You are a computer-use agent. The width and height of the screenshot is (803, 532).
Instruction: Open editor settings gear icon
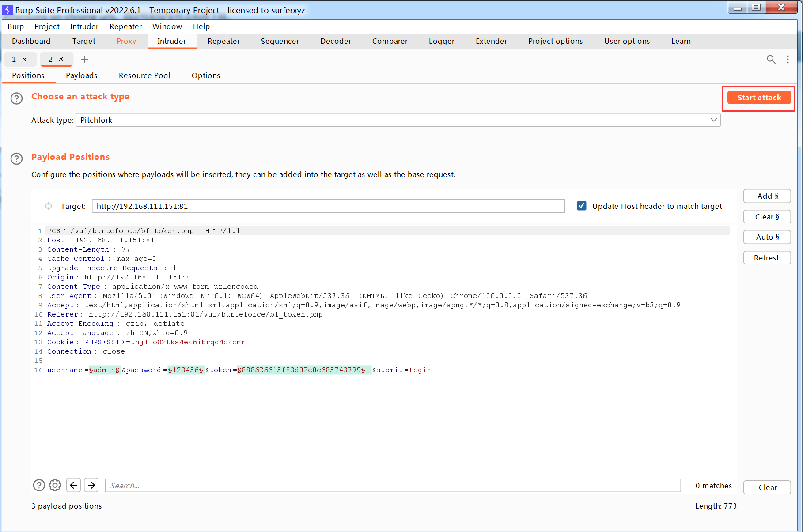(55, 485)
